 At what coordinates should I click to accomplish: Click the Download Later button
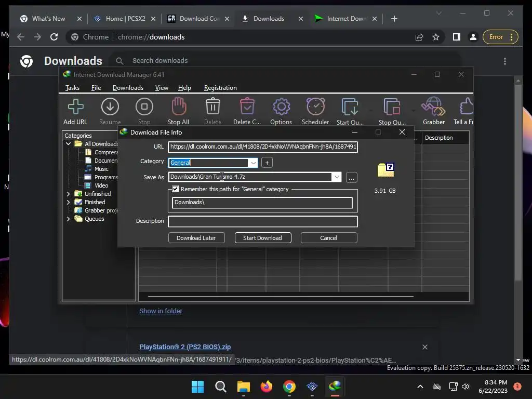pos(196,238)
